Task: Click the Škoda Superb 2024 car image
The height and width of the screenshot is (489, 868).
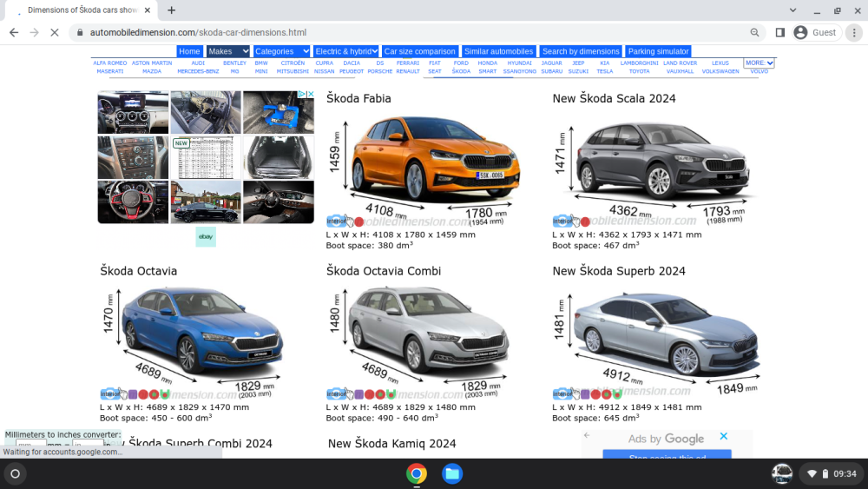Action: [x=667, y=336]
